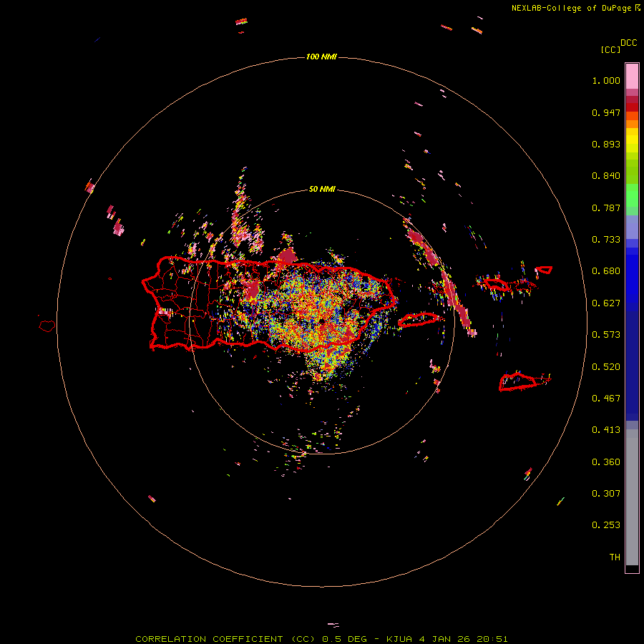644x644 pixels.
Task: Click the NEXLAB-College of DuPage watermark text
Action: [576, 8]
